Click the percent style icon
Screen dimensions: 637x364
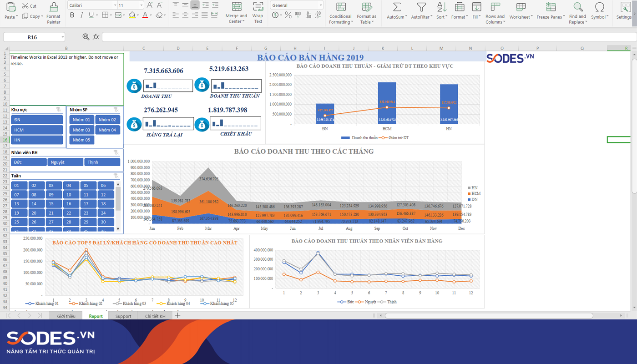[288, 15]
